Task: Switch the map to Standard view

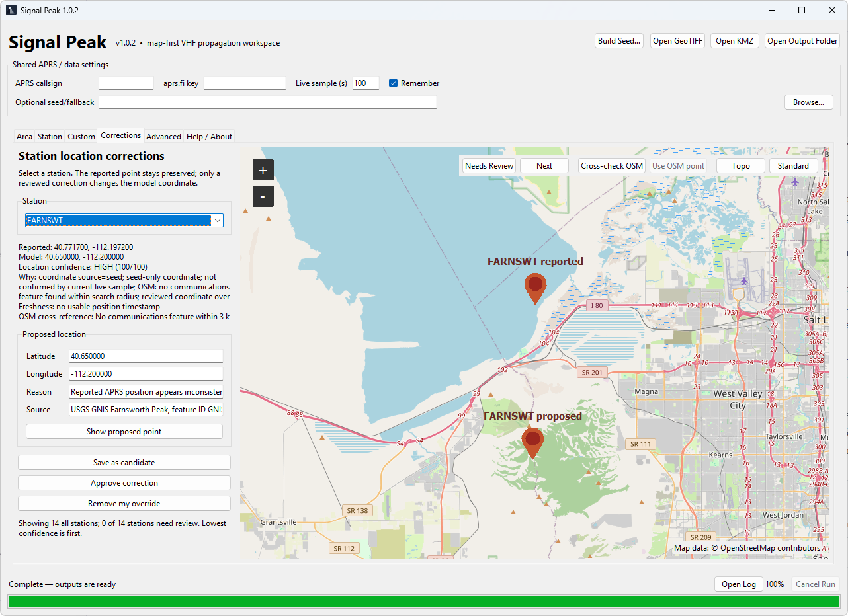Action: click(794, 166)
